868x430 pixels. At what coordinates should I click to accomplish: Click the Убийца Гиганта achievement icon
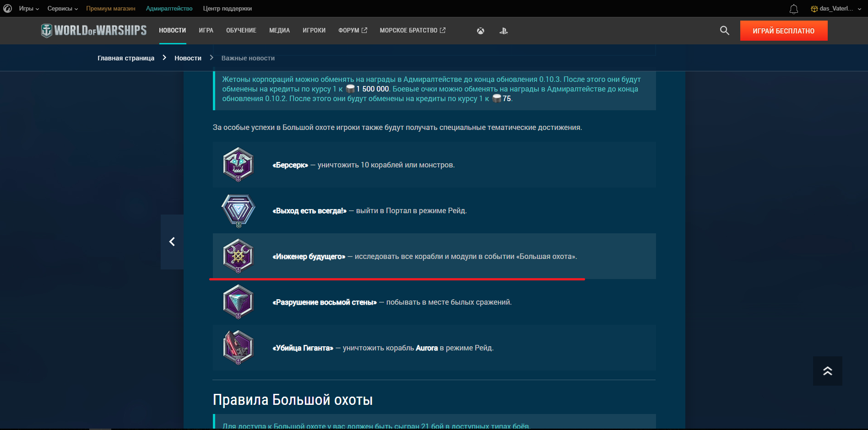click(238, 348)
